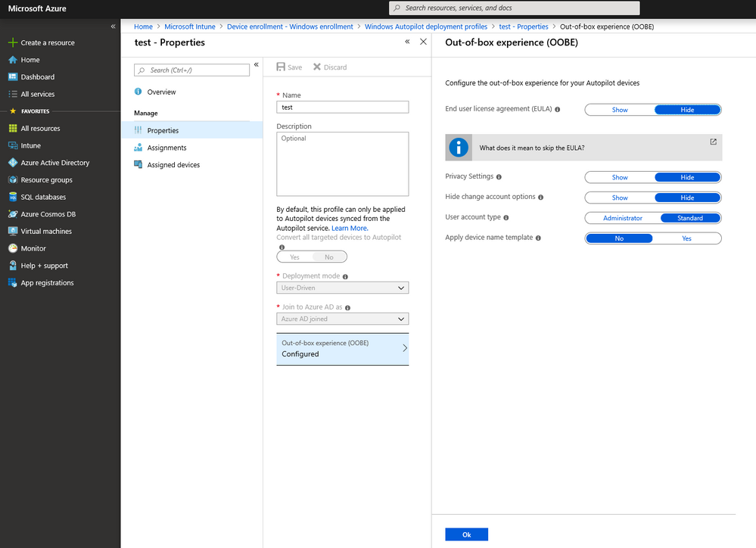Image resolution: width=756 pixels, height=548 pixels.
Task: Click the Learn More link
Action: point(350,228)
